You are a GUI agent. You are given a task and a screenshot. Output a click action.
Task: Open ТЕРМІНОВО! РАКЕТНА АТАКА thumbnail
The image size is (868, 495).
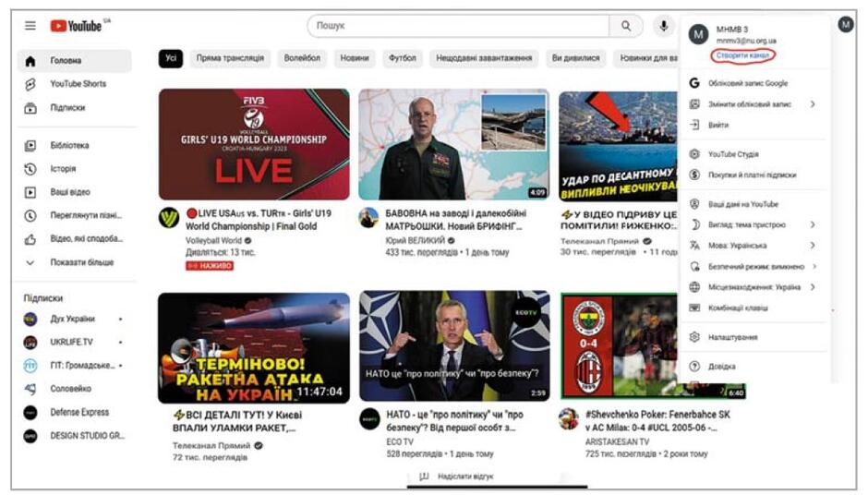point(254,347)
